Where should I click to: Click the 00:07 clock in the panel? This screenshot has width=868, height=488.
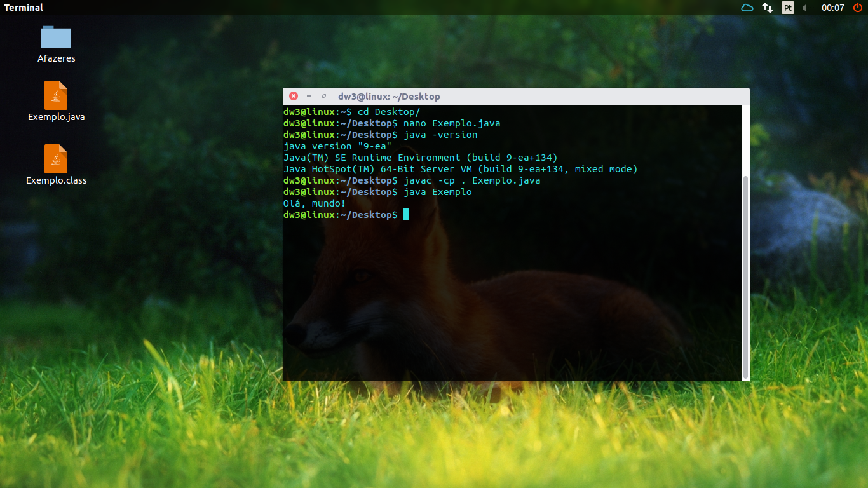[833, 8]
